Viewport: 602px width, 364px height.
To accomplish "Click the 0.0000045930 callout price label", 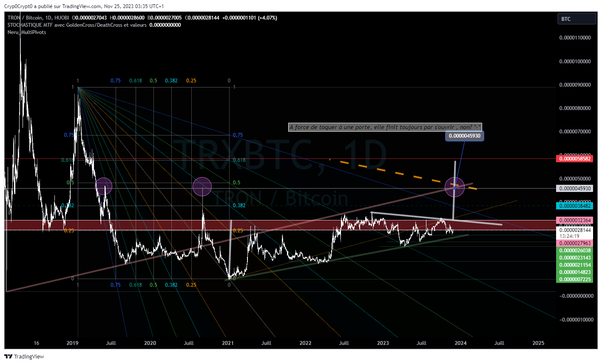I will 465,136.
